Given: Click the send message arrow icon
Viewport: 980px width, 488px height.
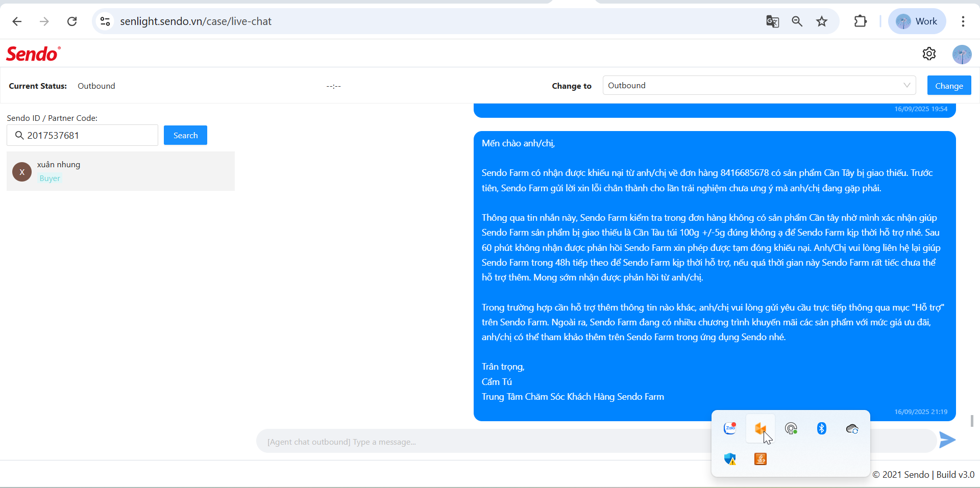Looking at the screenshot, I should [x=947, y=440].
